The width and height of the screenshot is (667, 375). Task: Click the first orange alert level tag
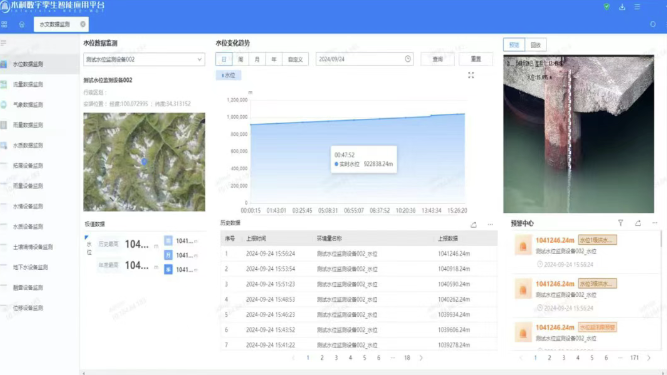(597, 240)
